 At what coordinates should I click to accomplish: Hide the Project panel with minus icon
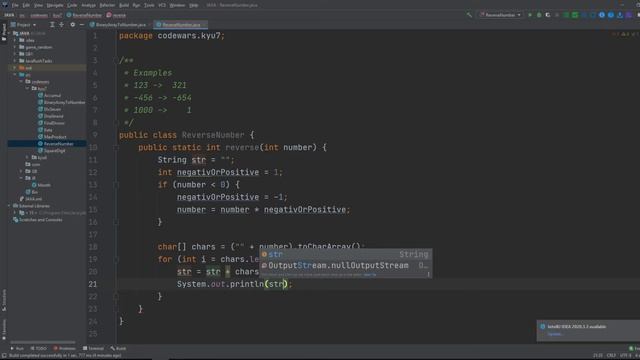coord(81,24)
